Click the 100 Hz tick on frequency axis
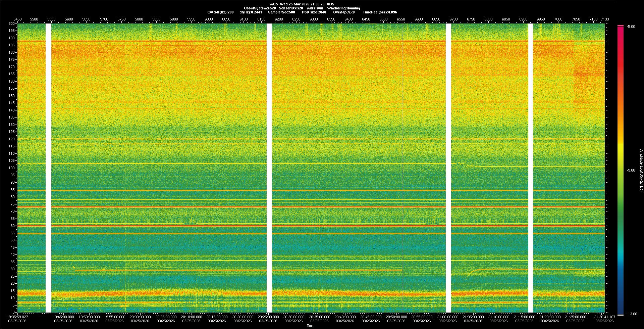644x329 pixels. click(11, 168)
